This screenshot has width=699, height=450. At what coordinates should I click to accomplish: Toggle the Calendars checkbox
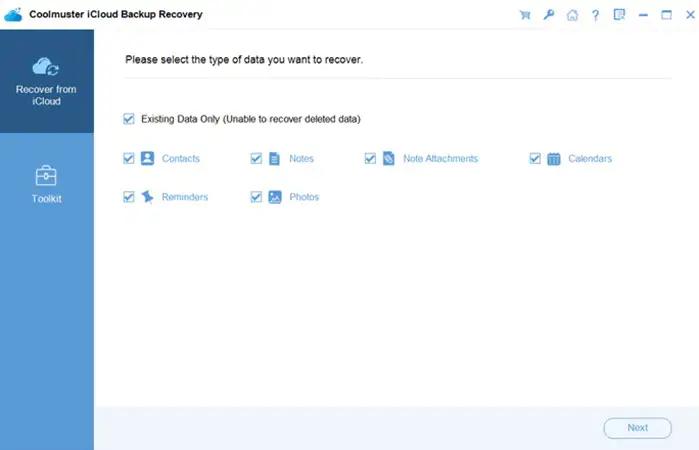[x=535, y=158]
